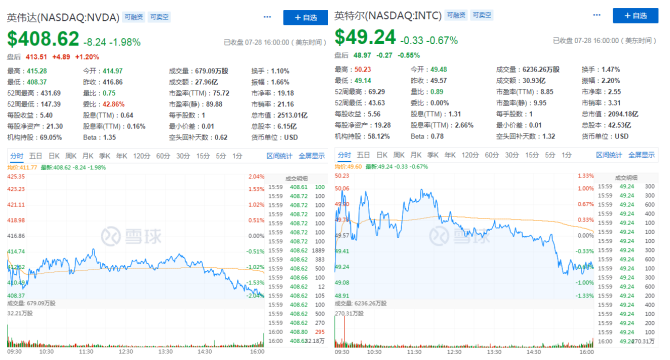Image resolution: width=670 pixels, height=360 pixels.
Task: Open 区间统计 for the INTC chart
Action: click(x=609, y=155)
